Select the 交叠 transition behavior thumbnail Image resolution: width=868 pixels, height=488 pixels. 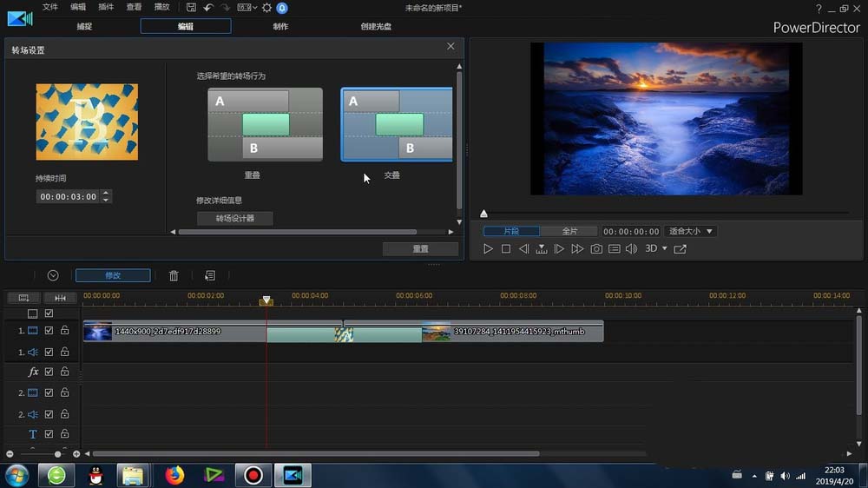tap(397, 124)
